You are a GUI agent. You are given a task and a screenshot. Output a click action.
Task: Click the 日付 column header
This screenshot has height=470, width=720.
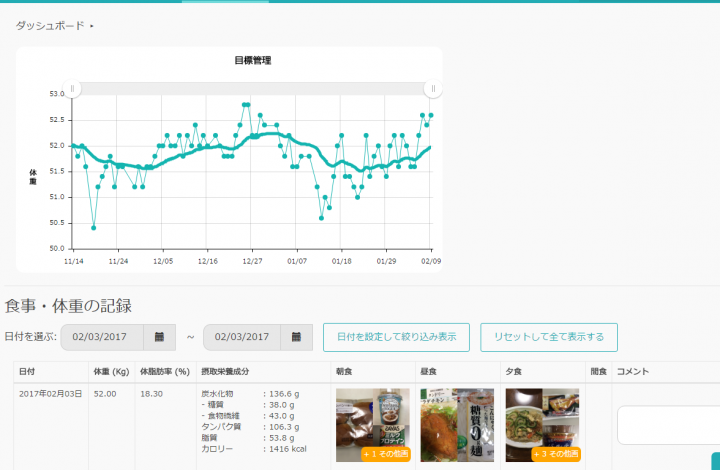tap(27, 372)
